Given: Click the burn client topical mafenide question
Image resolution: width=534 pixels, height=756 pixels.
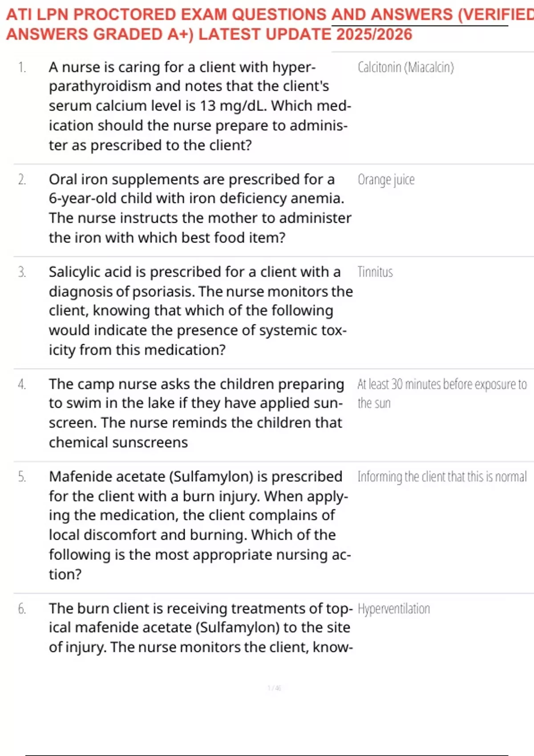Looking at the screenshot, I should 201,627.
